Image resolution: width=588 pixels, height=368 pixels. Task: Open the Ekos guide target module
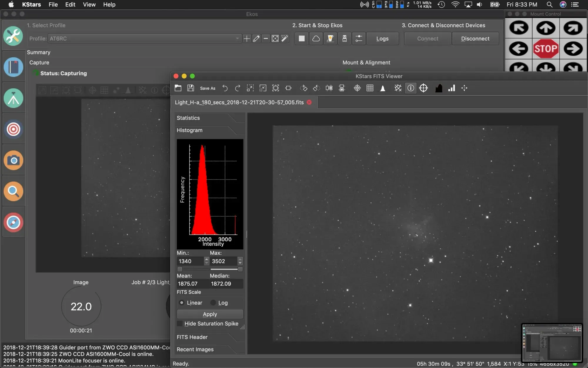(x=13, y=129)
